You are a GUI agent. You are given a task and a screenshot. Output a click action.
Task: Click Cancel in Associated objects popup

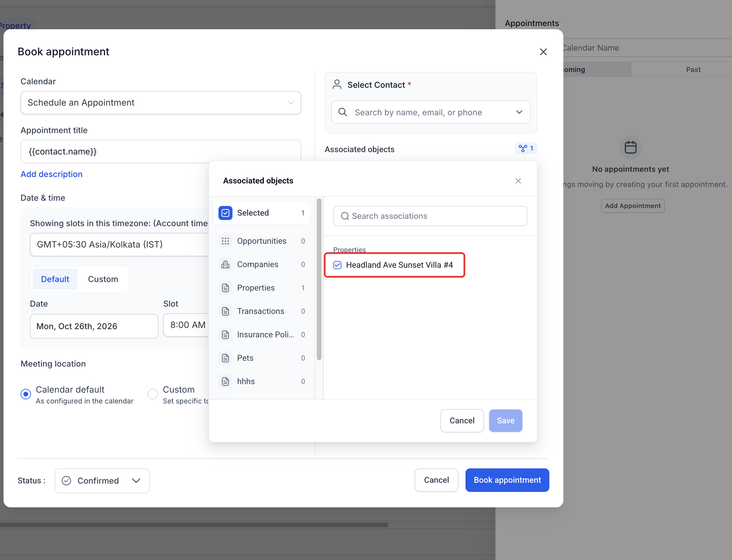click(462, 421)
